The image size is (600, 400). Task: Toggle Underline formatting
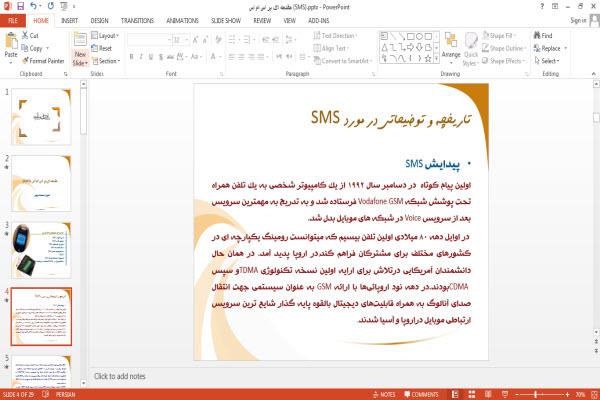click(151, 57)
